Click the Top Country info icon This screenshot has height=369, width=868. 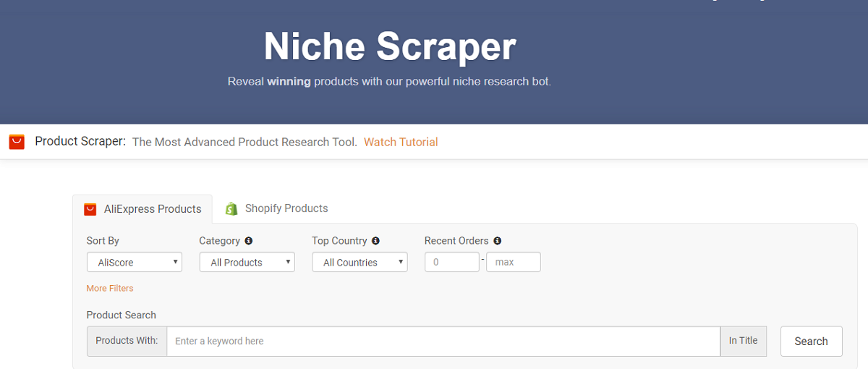click(x=376, y=241)
